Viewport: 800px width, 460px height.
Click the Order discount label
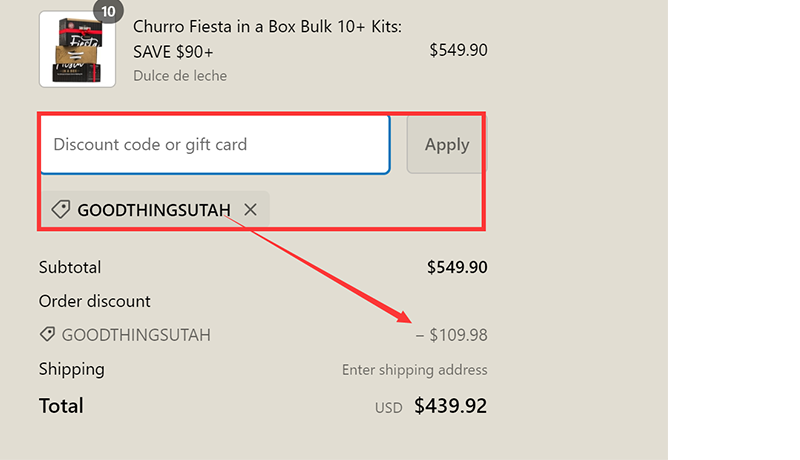[x=94, y=301]
